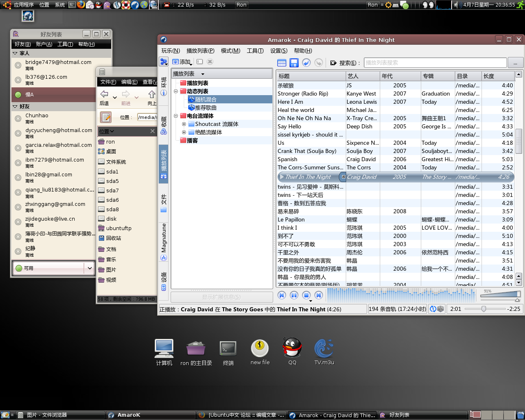The height and width of the screenshot is (420, 525).
Task: Open the 帮助(H) menu in Amarok
Action: click(x=303, y=50)
